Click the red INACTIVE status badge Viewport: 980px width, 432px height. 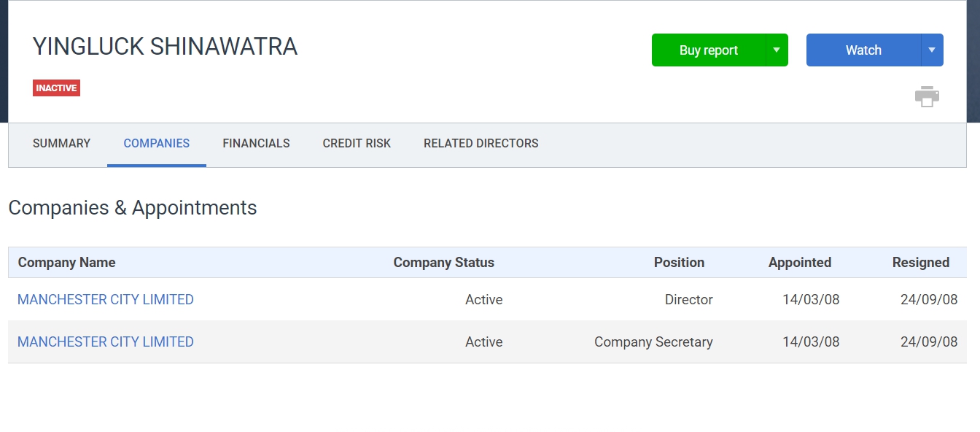(56, 88)
